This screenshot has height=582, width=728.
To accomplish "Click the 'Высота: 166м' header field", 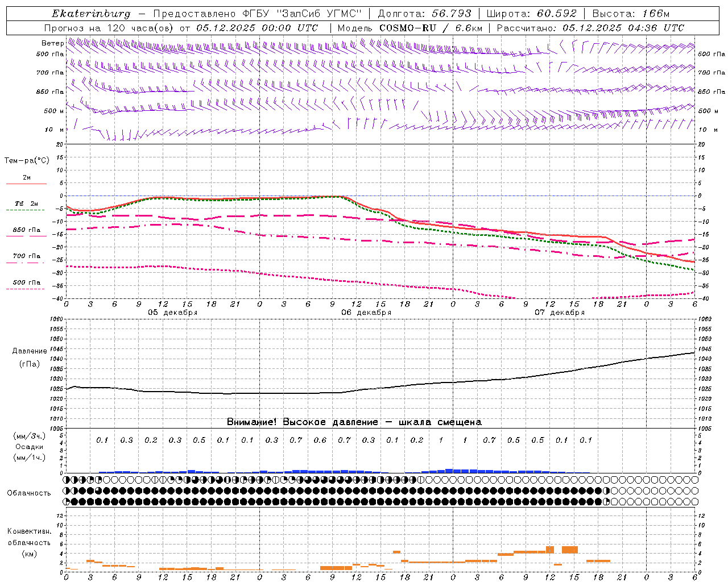I will [631, 14].
